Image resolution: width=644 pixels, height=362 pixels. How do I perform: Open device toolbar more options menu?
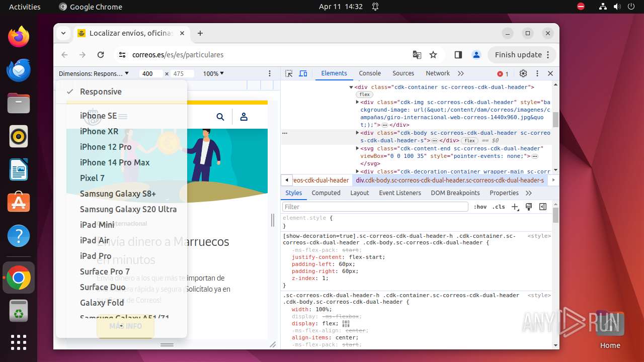click(270, 73)
